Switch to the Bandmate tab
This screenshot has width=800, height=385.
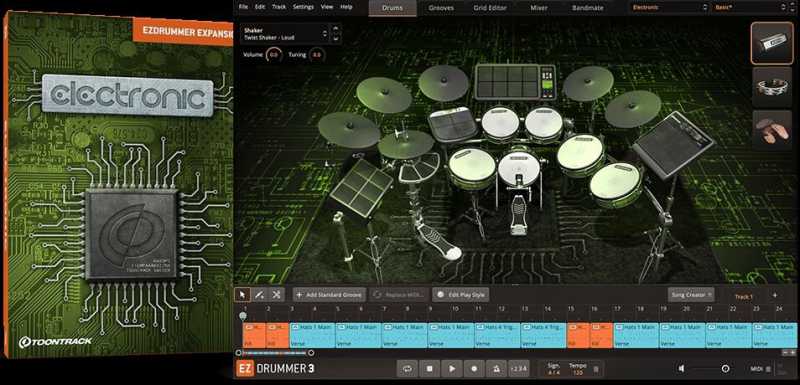(588, 8)
